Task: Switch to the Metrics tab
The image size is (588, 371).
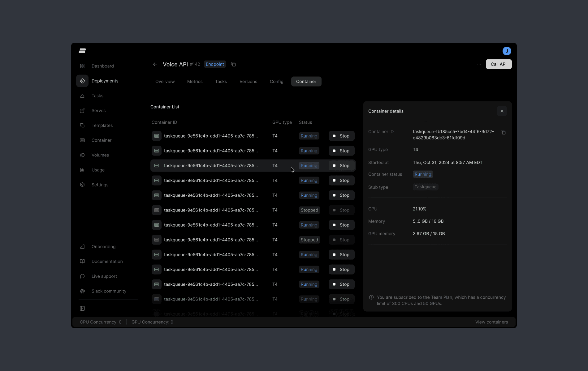Action: 195,82
